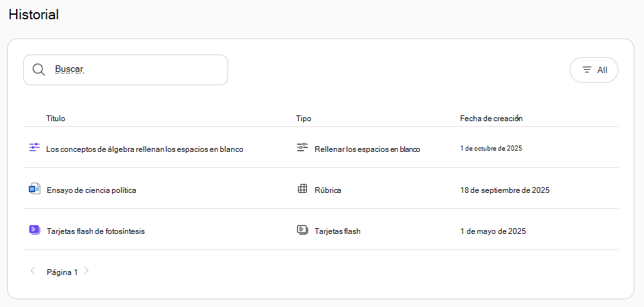Click the purple fill-in-the-blanks icon beside álgebra title
This screenshot has width=644, height=307.
(35, 147)
